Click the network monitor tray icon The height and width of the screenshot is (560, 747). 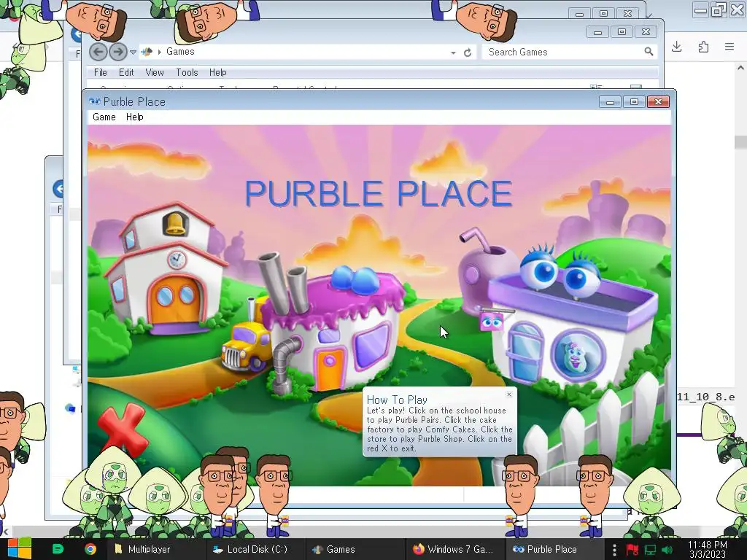650,550
